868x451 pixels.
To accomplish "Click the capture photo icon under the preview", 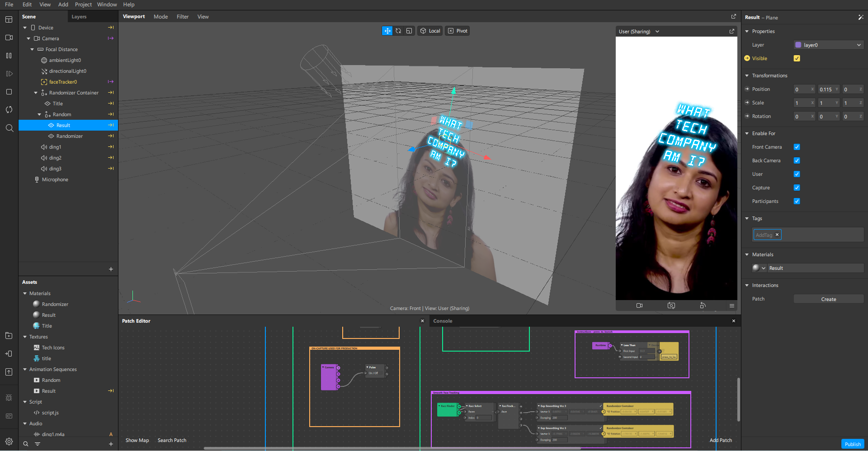I will (x=671, y=306).
